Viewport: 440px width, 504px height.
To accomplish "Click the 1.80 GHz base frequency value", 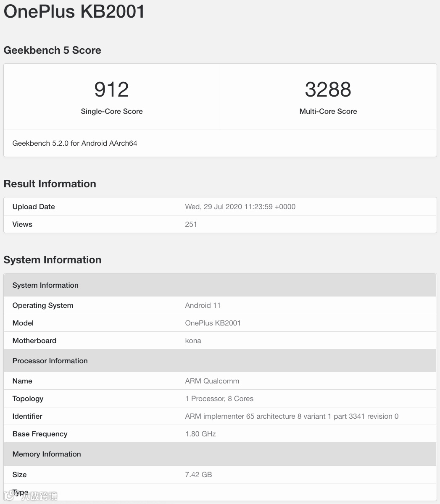I will [x=200, y=434].
